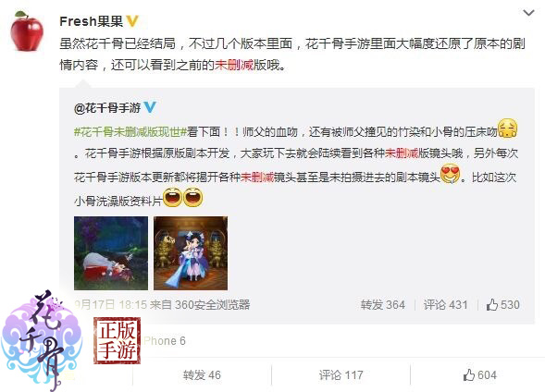
Task: Click 转发 46 repost button
Action: coord(202,375)
